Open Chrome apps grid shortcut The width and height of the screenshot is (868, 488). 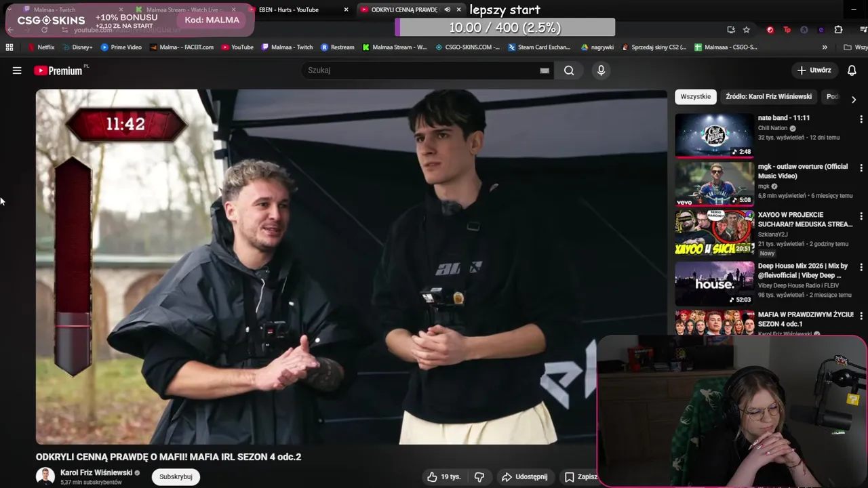coord(9,47)
